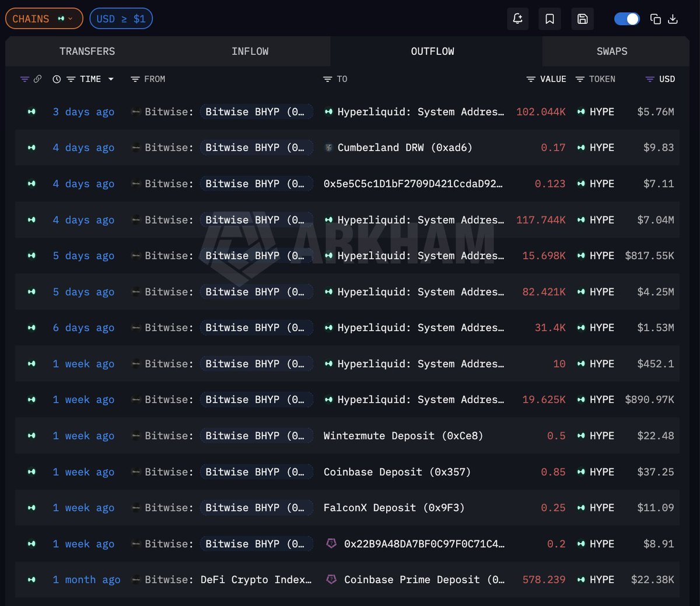Switch to the INFLOW tab
This screenshot has width=700, height=606.
click(x=250, y=51)
